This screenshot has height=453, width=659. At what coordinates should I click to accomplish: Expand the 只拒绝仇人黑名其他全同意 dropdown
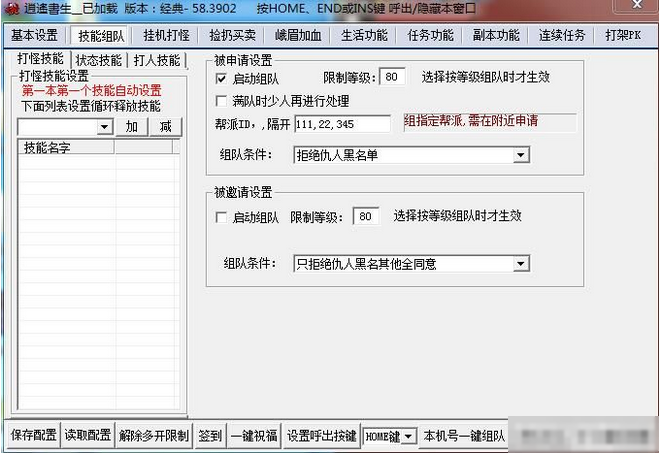pyautogui.click(x=520, y=264)
